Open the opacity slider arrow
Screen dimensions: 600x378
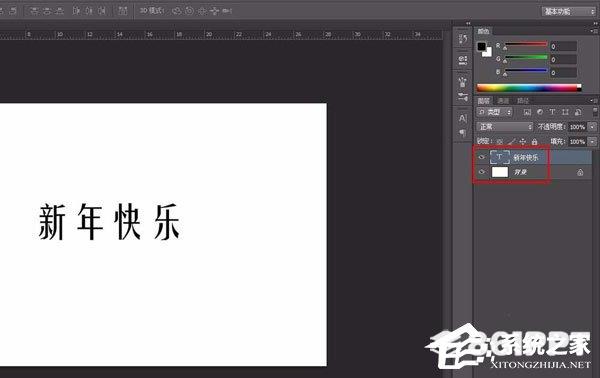coord(592,127)
